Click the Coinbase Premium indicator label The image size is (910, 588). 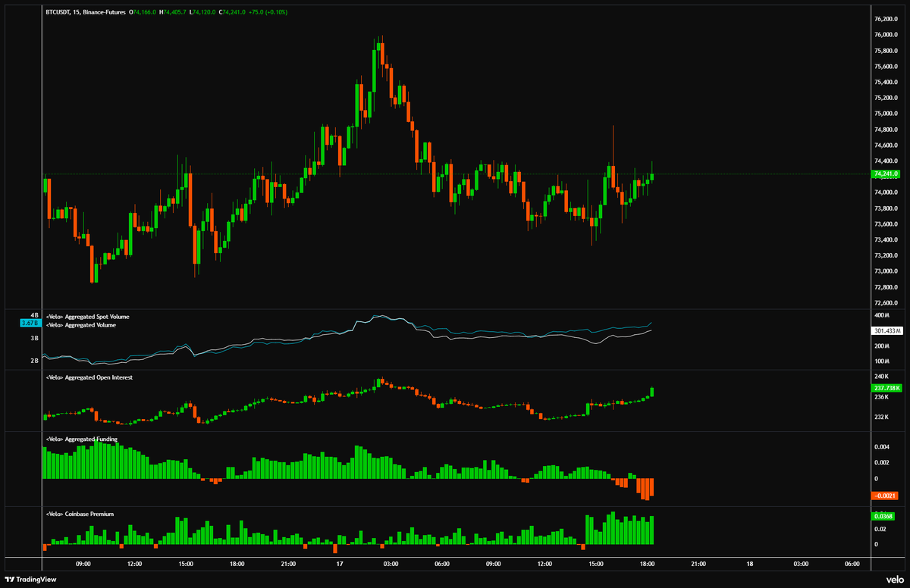80,514
